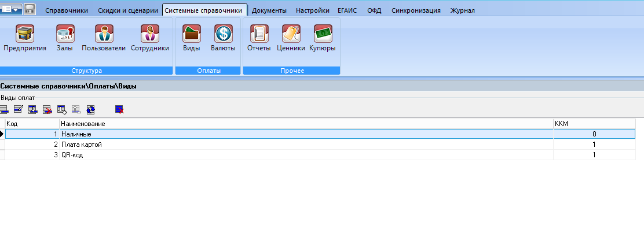644x244 pixels.
Task: Switch to the Справочники tab
Action: pos(67,10)
